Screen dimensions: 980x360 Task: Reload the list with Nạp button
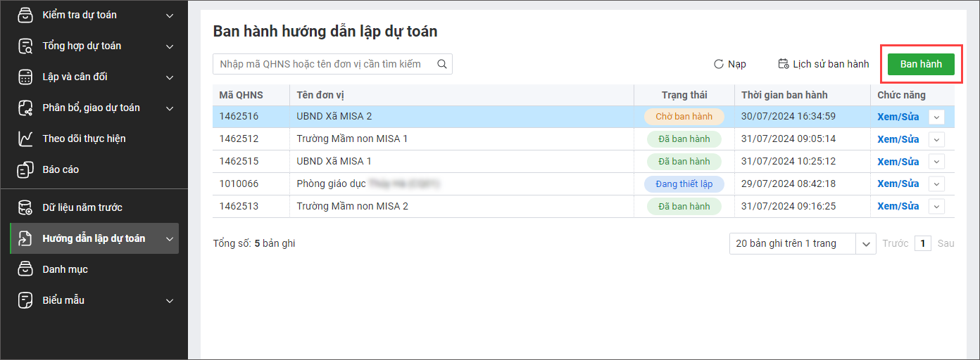click(x=730, y=64)
